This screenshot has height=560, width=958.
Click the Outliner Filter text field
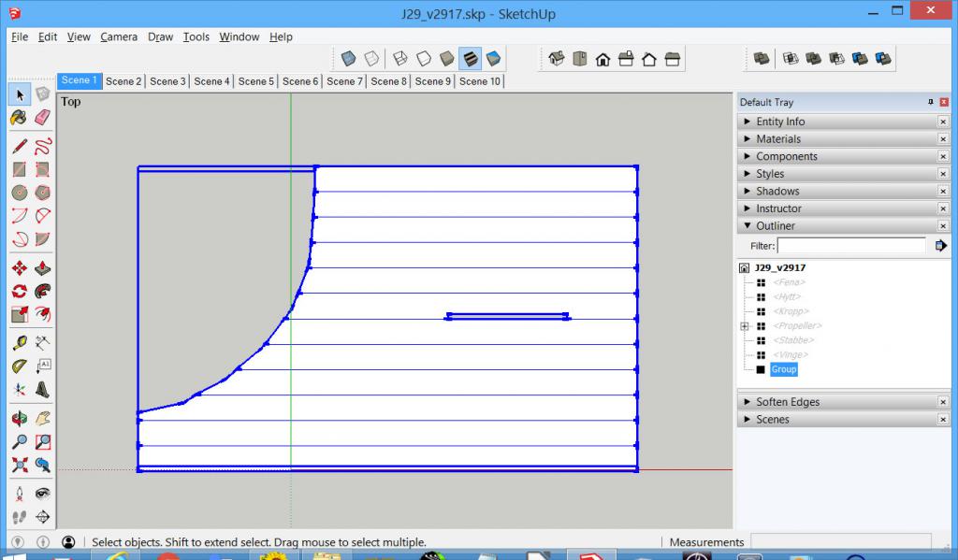pyautogui.click(x=851, y=246)
